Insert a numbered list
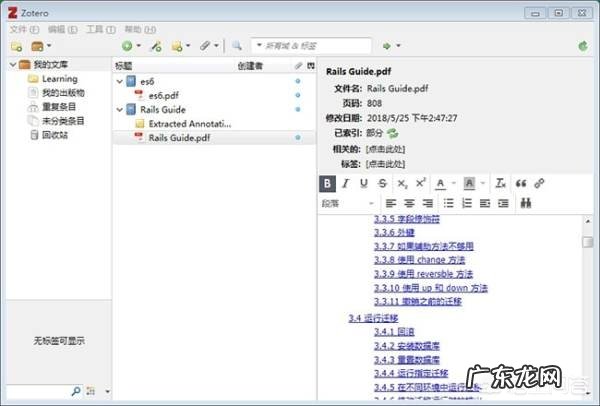Screen dimensions: 600x406 [467, 203]
